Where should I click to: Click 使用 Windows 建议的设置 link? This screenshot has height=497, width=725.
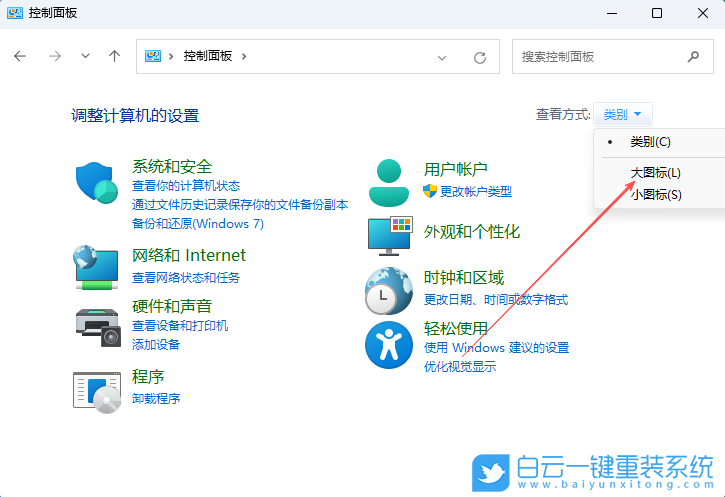pyautogui.click(x=497, y=348)
